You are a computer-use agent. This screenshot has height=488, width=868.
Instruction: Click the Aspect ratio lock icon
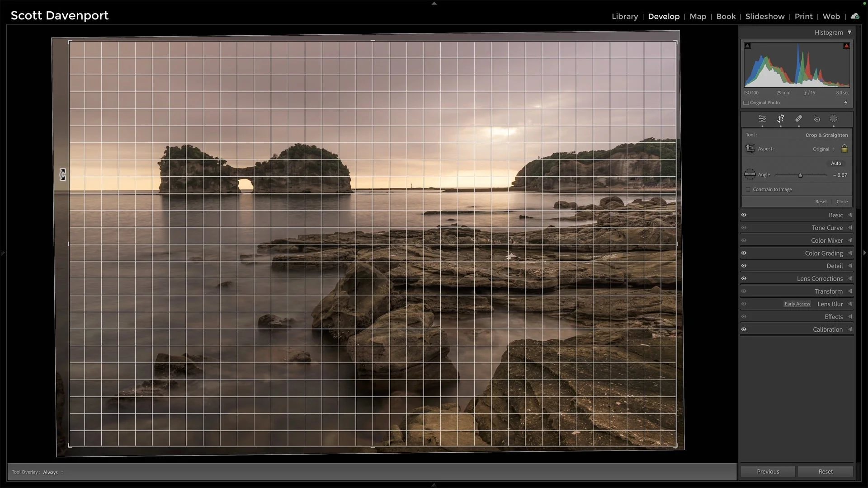click(844, 149)
